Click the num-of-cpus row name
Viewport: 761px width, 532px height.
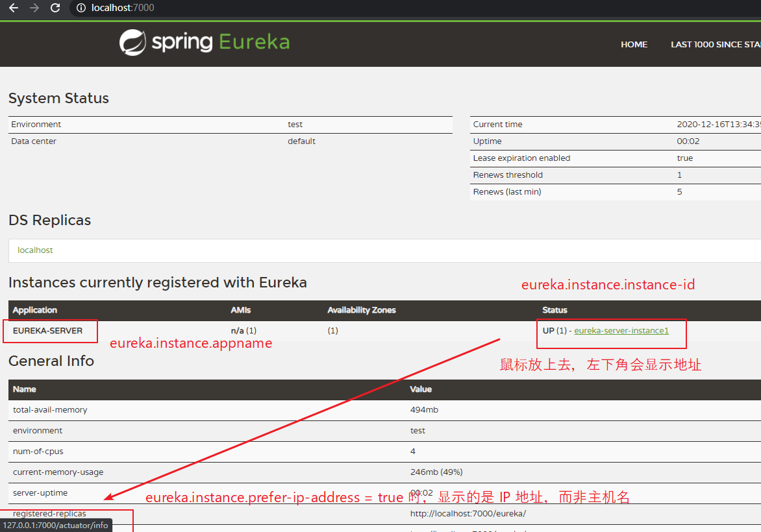[x=38, y=452]
